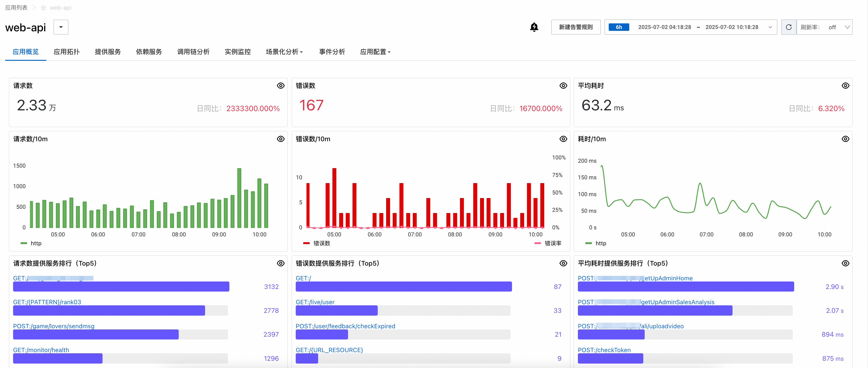Open the eye icon on the 错误数/10m chart
Image resolution: width=868 pixels, height=368 pixels.
[563, 139]
